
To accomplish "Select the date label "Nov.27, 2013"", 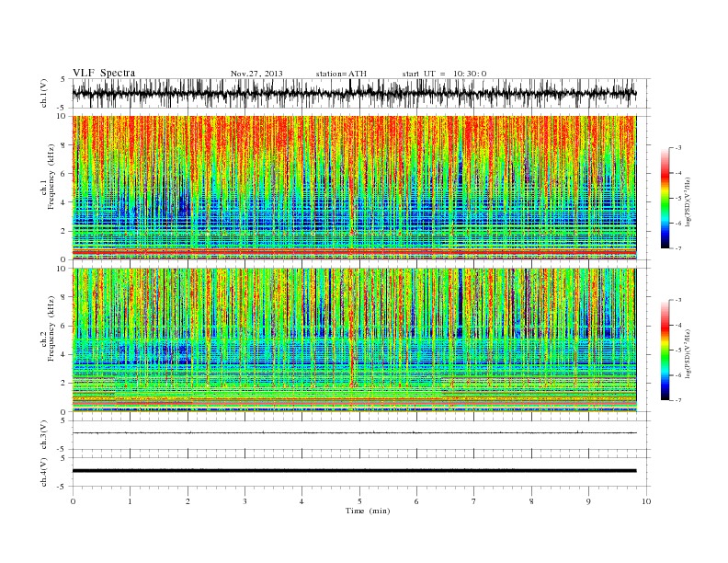I will [x=256, y=74].
